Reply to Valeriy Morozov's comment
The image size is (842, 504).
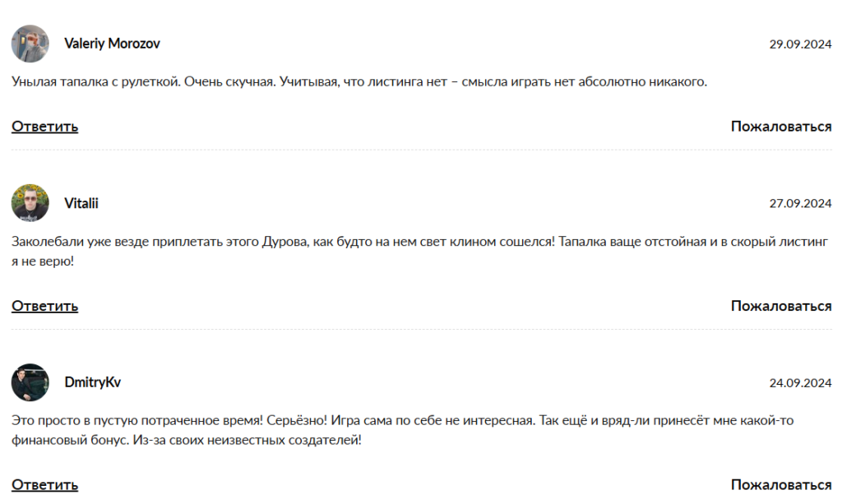coord(45,127)
